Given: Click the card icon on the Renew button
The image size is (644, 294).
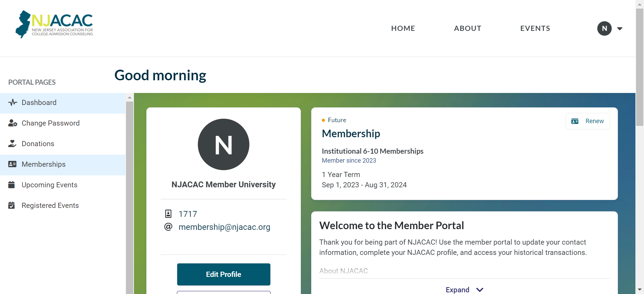Looking at the screenshot, I should 575,121.
